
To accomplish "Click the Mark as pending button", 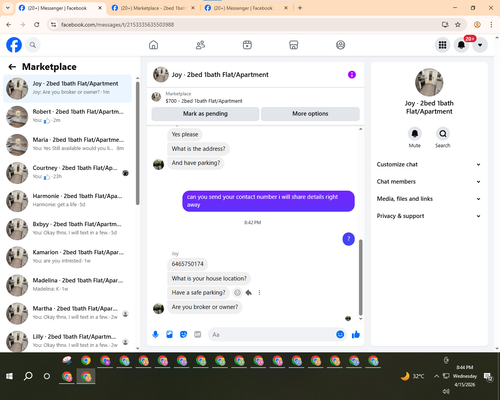I will pos(205,114).
